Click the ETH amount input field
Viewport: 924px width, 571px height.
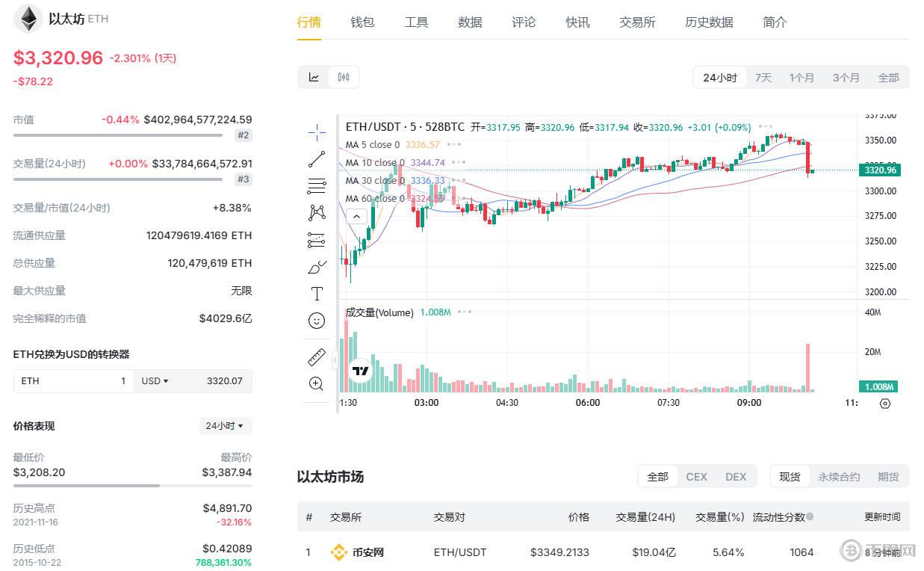point(73,381)
